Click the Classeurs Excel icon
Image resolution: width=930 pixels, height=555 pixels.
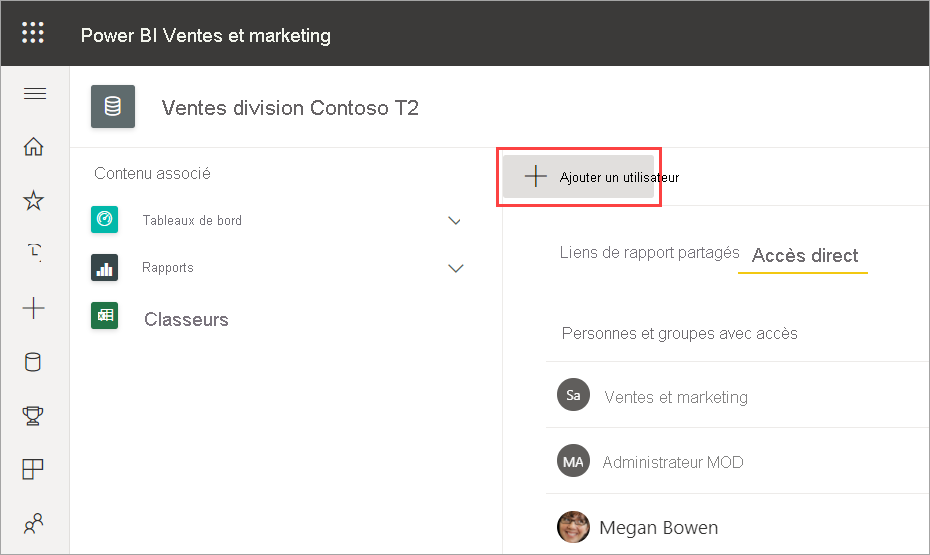[104, 315]
